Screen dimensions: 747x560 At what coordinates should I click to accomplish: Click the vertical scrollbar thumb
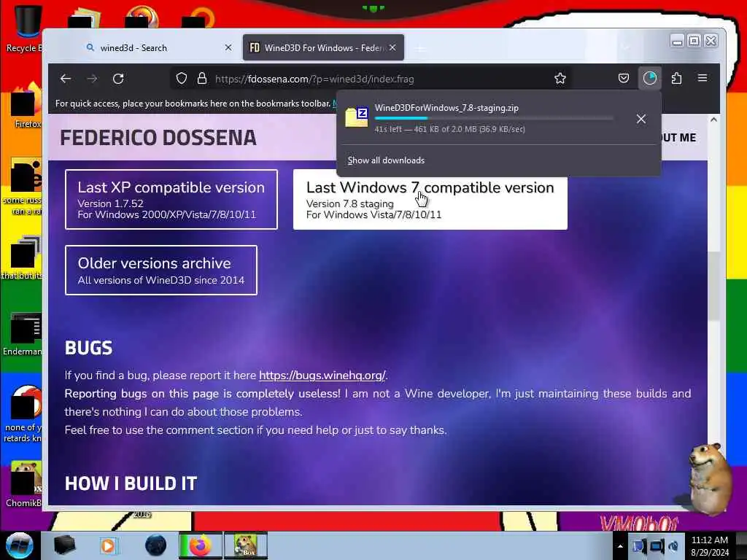coord(713,286)
